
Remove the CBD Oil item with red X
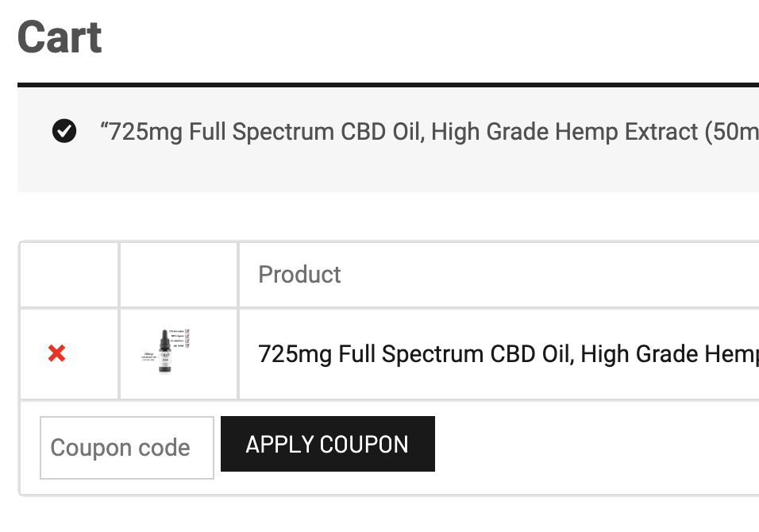(x=56, y=353)
